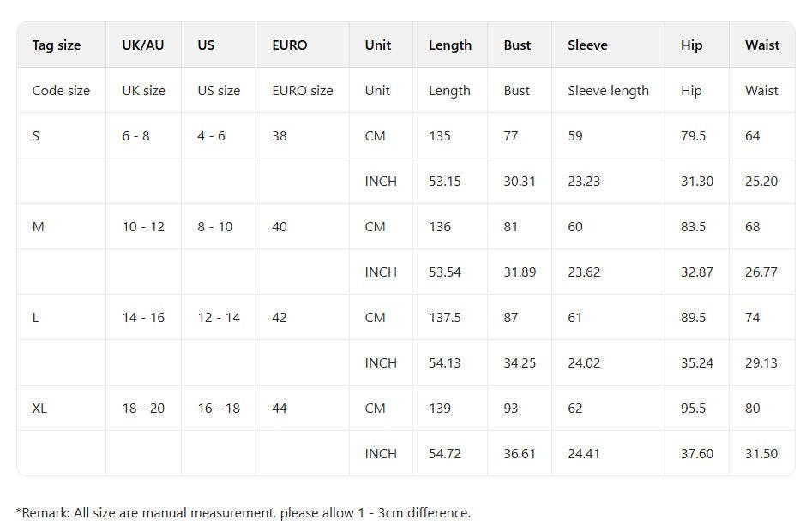
Task: Click the remark about manual measurement
Action: (x=244, y=513)
